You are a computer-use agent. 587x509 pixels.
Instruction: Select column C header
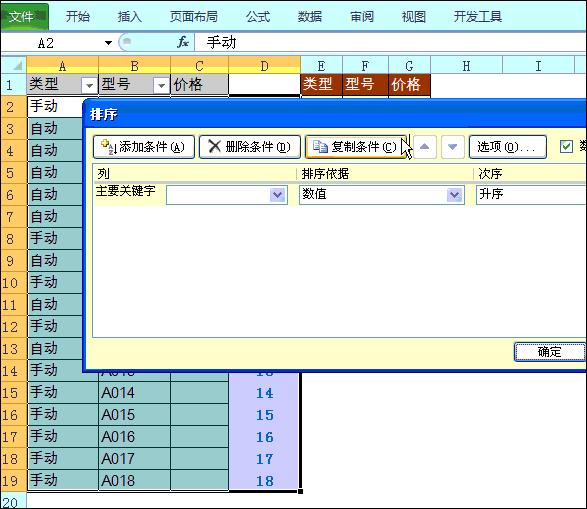[200, 66]
